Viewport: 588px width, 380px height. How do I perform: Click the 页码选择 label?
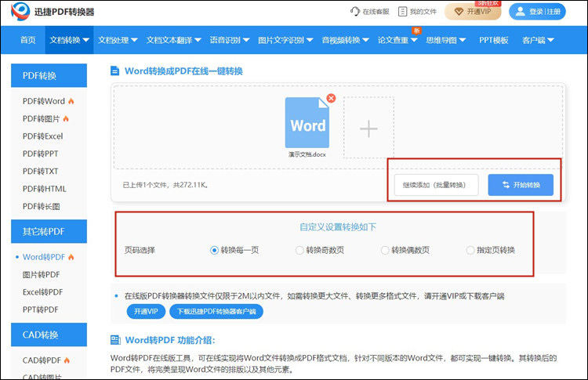[x=140, y=250]
